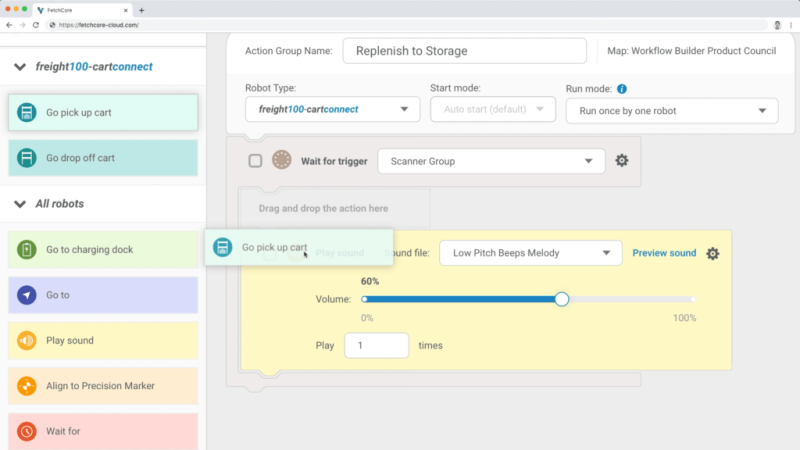800x450 pixels.
Task: Expand the Scanner Group trigger dropdown
Action: point(491,161)
